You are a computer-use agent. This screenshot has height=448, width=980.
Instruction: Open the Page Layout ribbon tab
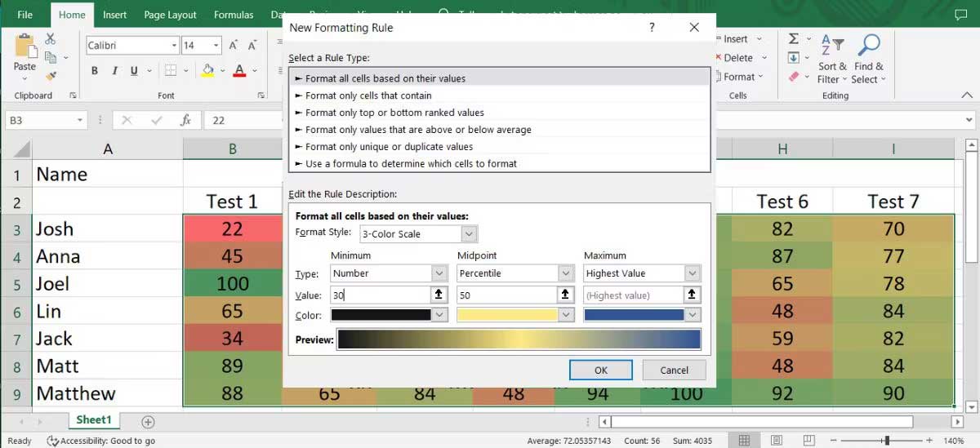click(x=170, y=15)
